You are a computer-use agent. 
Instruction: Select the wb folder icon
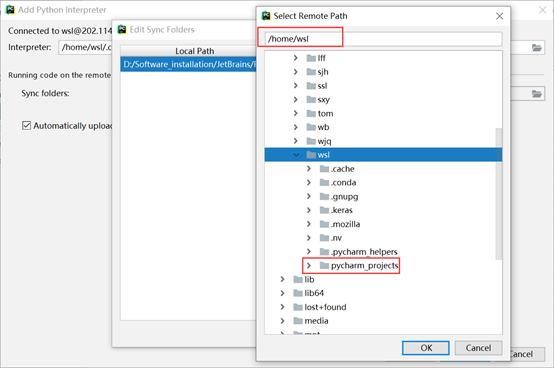click(x=311, y=127)
